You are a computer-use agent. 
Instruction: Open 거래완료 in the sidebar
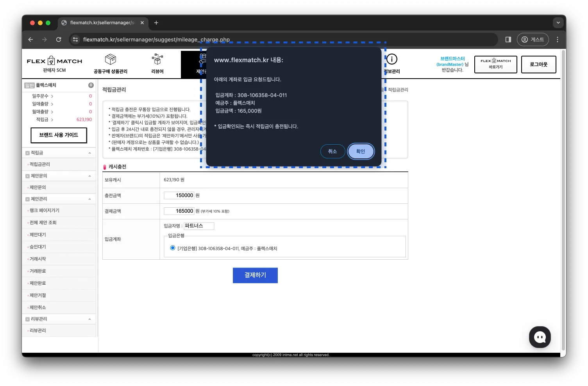click(38, 271)
